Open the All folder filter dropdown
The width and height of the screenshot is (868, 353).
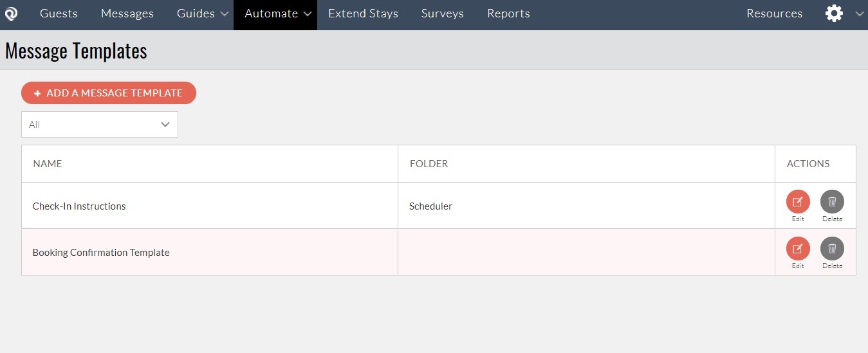100,125
